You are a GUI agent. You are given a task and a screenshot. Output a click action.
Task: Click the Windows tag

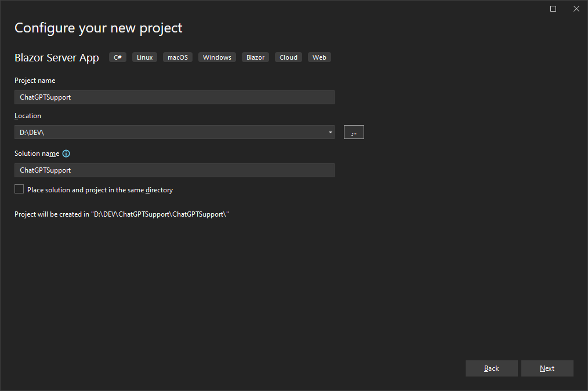217,57
